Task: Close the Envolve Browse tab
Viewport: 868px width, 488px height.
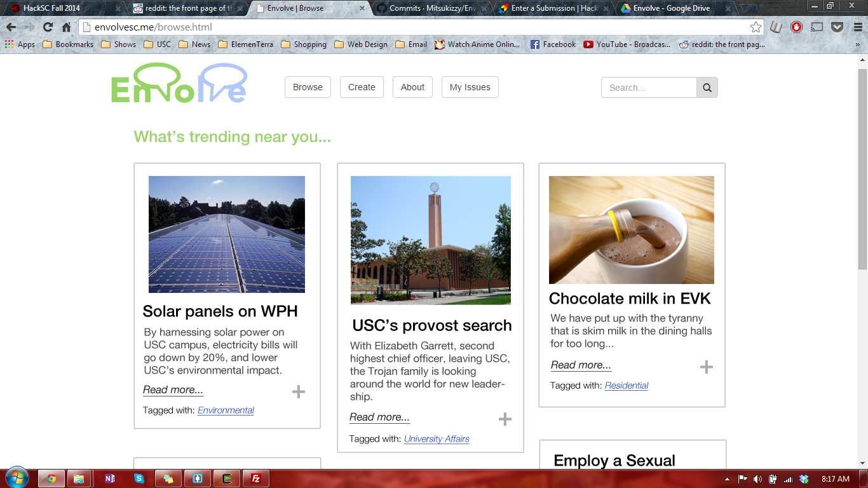Action: [362, 8]
